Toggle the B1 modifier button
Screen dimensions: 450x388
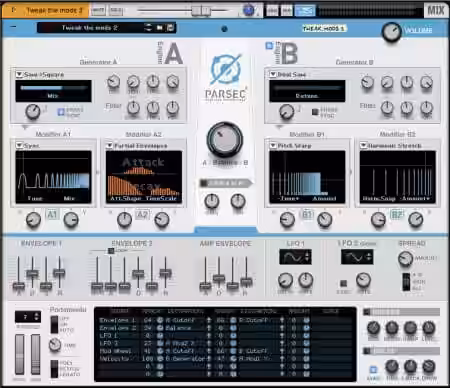click(307, 214)
